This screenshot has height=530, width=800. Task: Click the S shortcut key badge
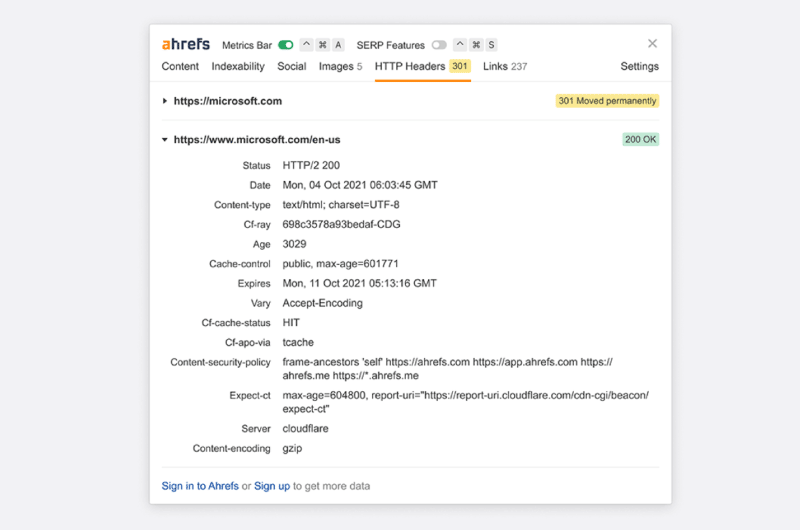point(491,45)
